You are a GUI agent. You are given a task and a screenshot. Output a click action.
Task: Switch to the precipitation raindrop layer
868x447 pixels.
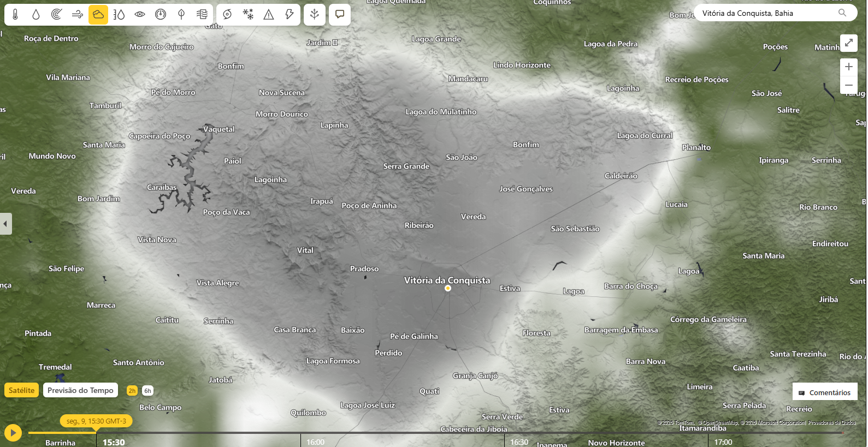click(x=36, y=15)
